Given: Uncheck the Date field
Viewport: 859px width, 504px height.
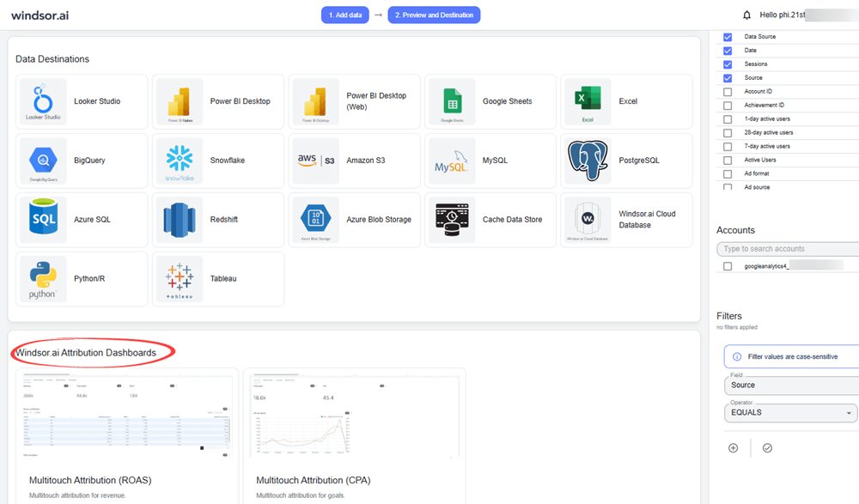Looking at the screenshot, I should coord(728,51).
